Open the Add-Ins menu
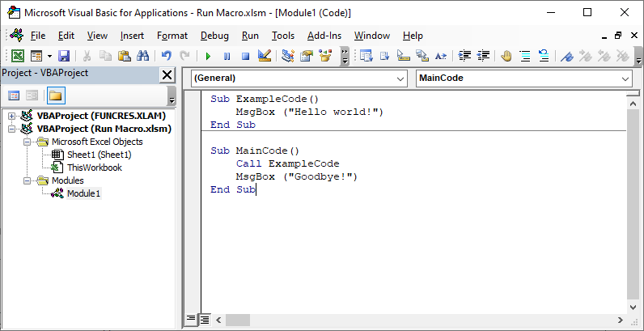 tap(324, 36)
